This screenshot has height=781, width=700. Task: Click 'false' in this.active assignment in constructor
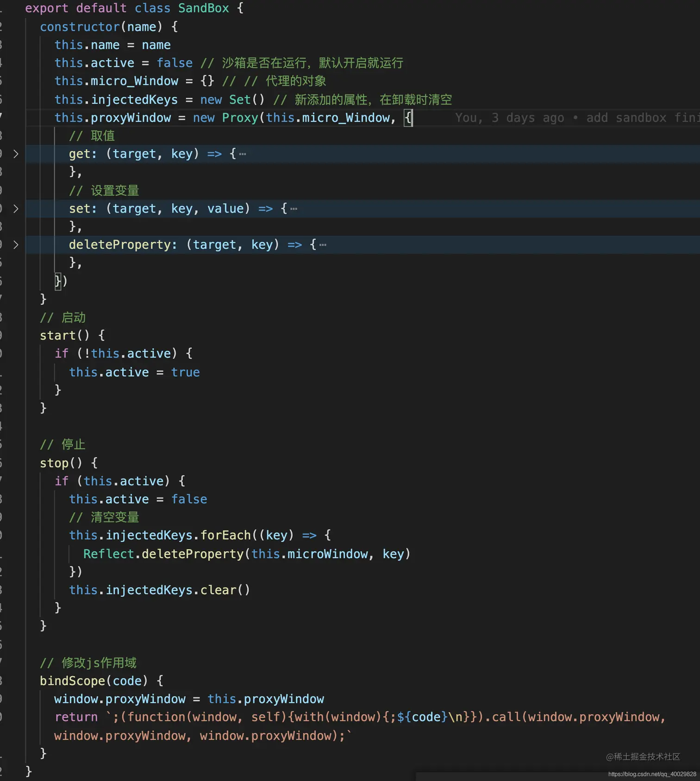click(175, 63)
